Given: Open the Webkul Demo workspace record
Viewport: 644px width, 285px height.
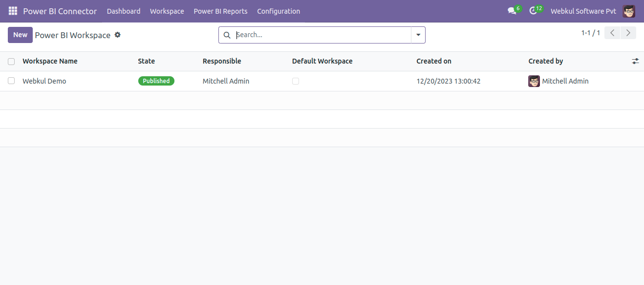Looking at the screenshot, I should pyautogui.click(x=44, y=81).
